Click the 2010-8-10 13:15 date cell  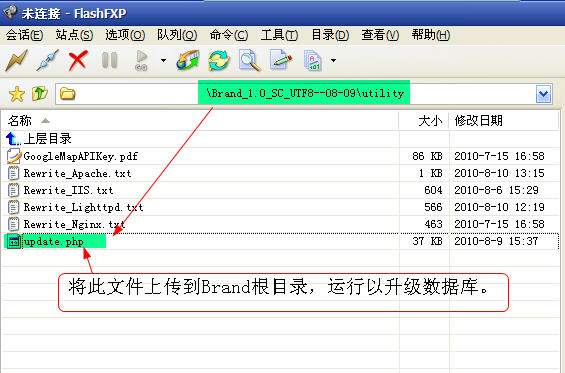click(x=499, y=173)
